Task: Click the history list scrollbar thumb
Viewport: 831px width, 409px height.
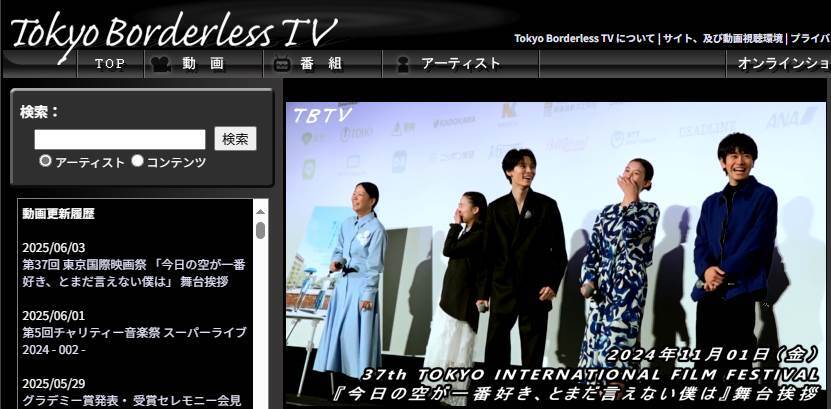Action: [260, 230]
